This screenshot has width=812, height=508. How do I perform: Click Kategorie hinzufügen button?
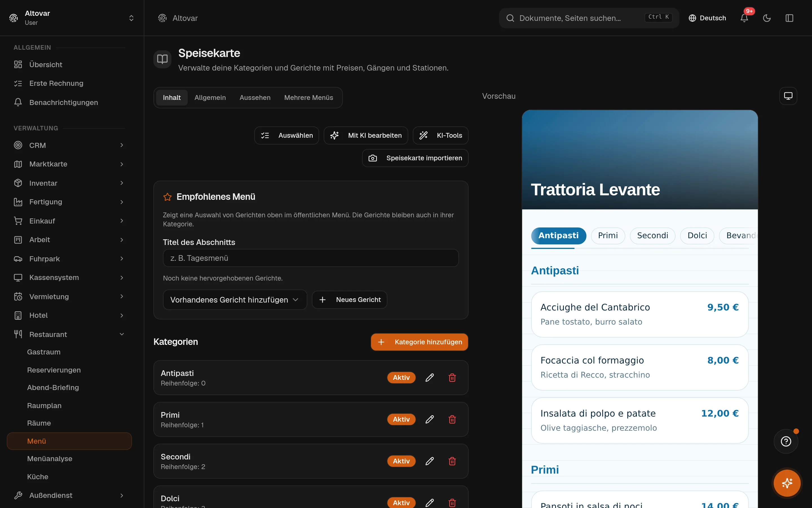click(419, 342)
